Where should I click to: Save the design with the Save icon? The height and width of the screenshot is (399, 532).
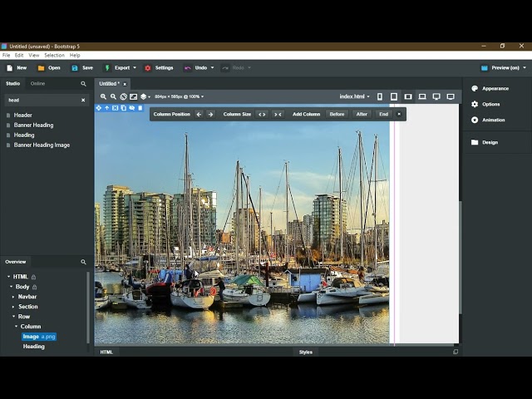coord(75,68)
